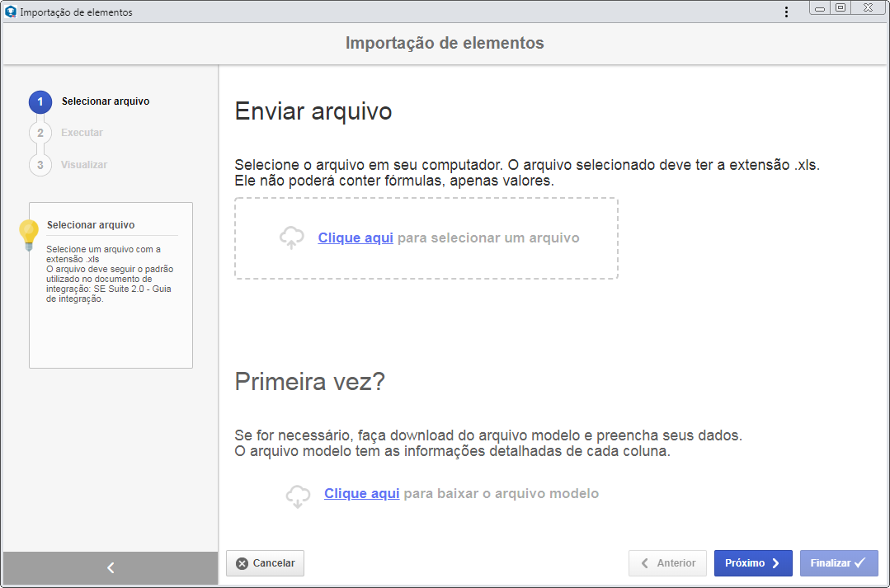Collapse the left sidebar with the arrow
This screenshot has width=890, height=588.
click(x=111, y=567)
